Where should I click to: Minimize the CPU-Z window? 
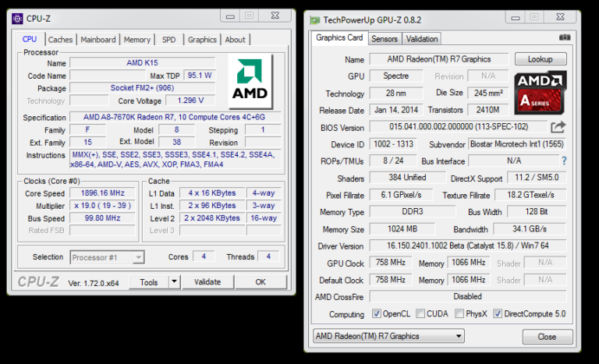click(229, 15)
